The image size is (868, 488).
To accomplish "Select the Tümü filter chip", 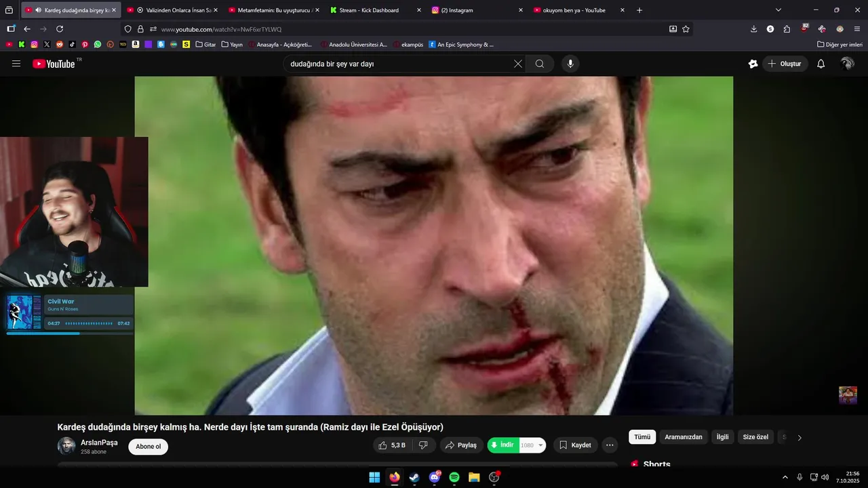I will [642, 437].
